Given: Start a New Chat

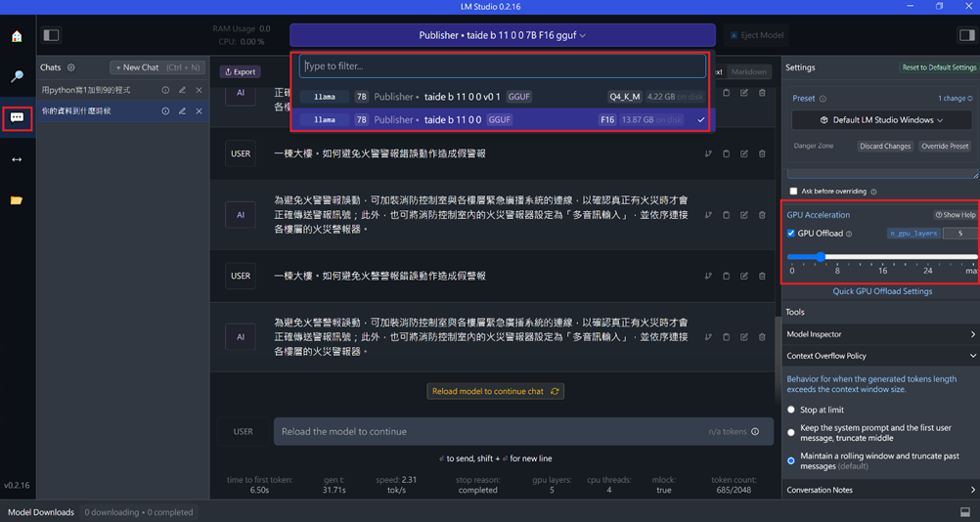Looking at the screenshot, I should click(157, 67).
